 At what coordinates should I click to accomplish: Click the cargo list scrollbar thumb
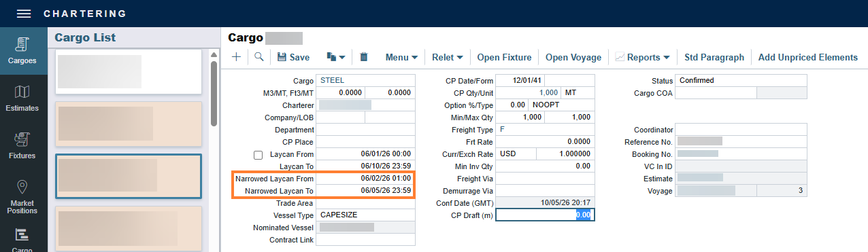click(x=214, y=94)
